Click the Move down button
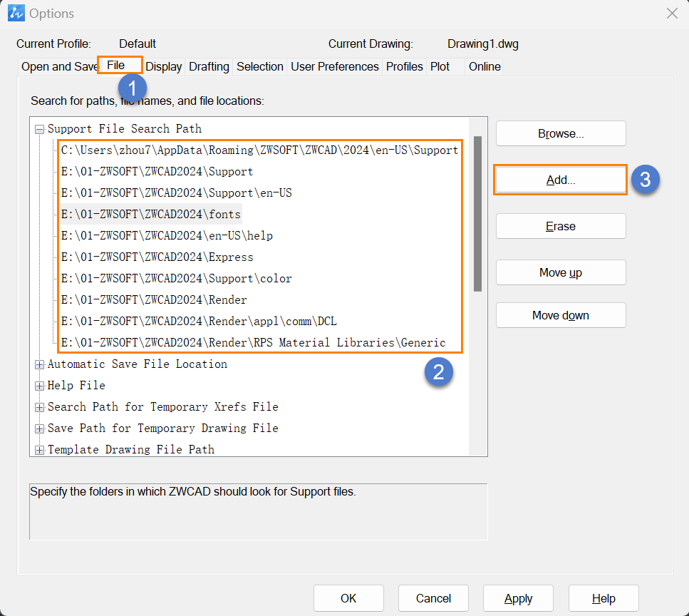Viewport: 689px width, 616px height. click(561, 315)
